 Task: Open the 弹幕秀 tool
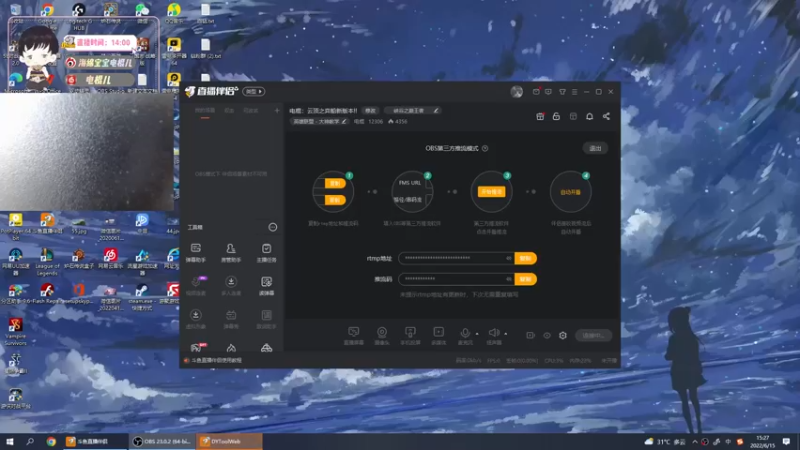231,319
